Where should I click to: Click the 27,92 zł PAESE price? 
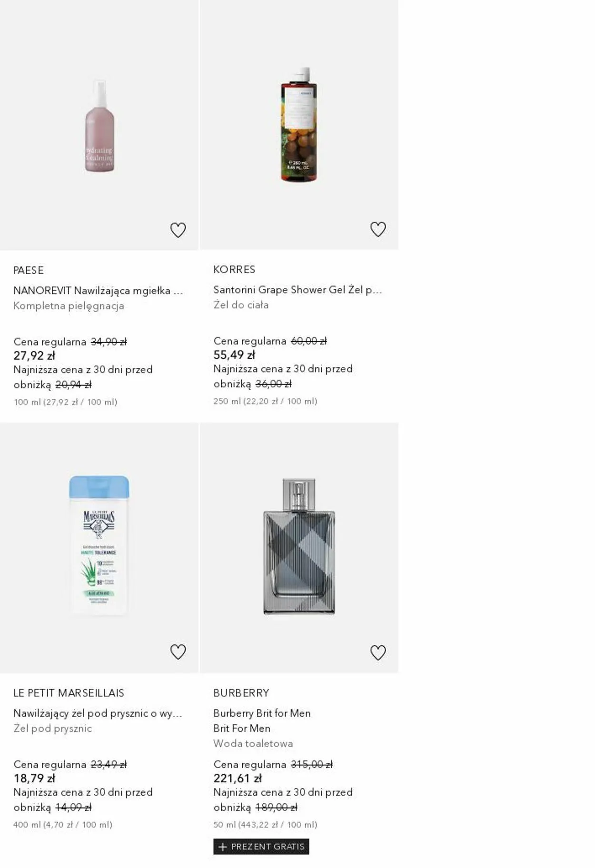click(34, 355)
